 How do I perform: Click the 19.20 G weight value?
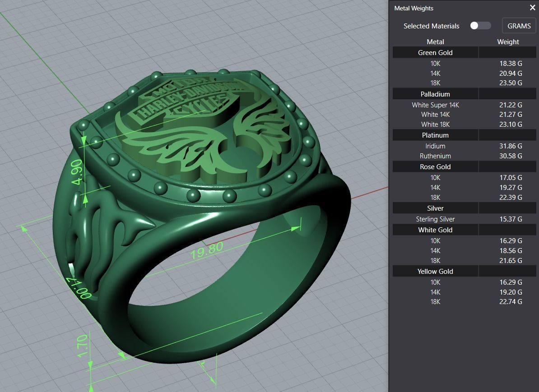(x=511, y=292)
